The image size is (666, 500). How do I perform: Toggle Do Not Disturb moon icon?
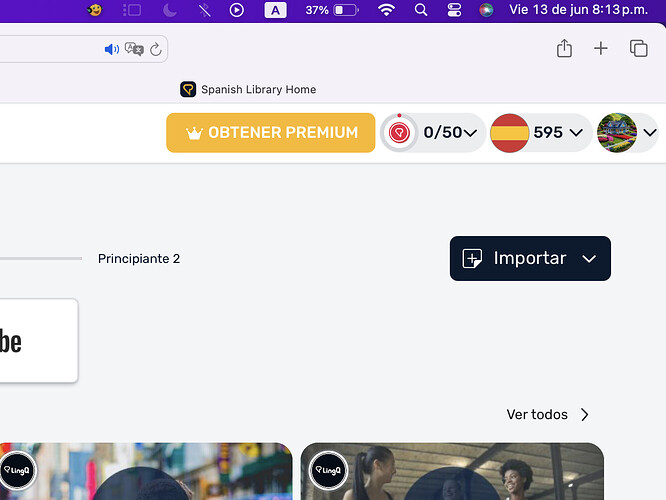click(x=170, y=10)
